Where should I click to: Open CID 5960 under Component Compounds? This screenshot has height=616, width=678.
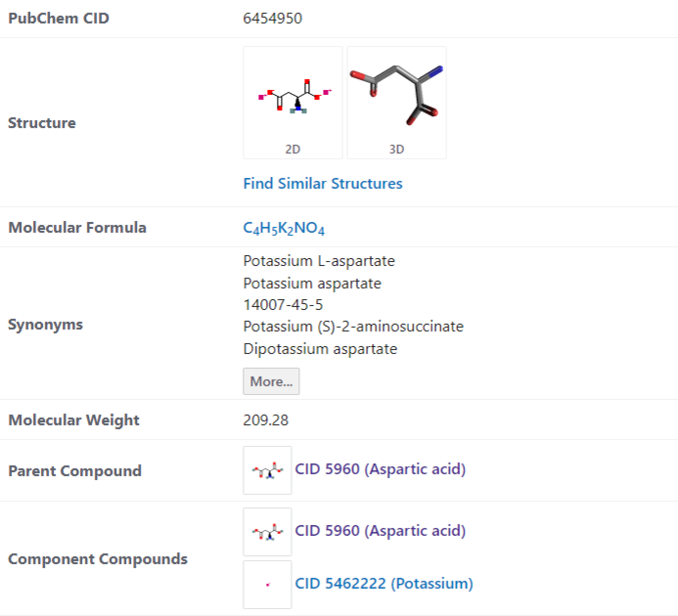(380, 530)
